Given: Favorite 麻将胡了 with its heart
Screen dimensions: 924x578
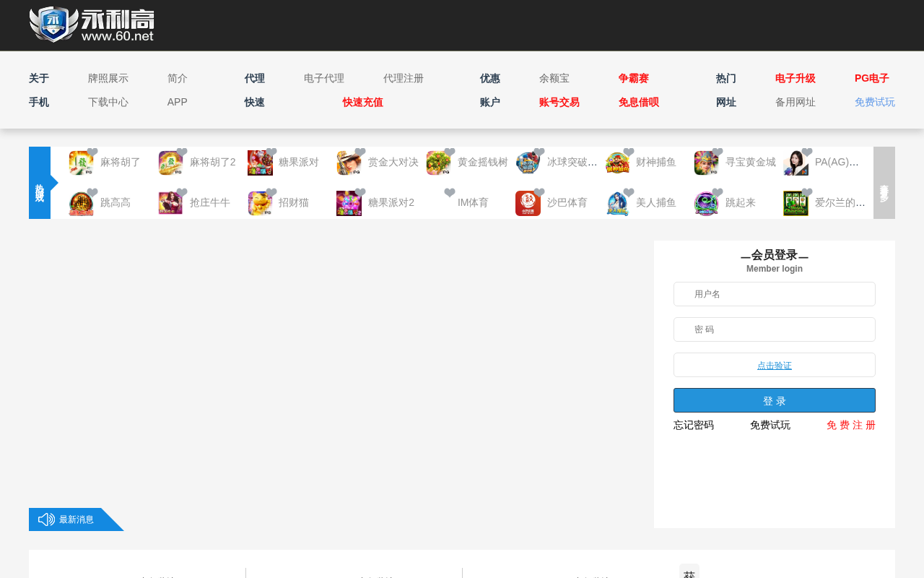Looking at the screenshot, I should 92,153.
